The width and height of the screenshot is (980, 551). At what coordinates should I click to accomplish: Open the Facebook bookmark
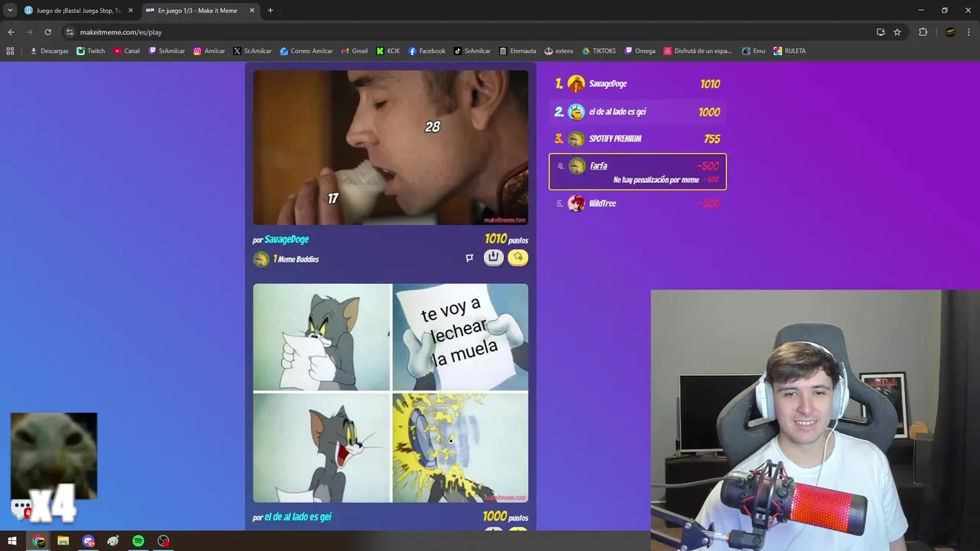click(426, 51)
